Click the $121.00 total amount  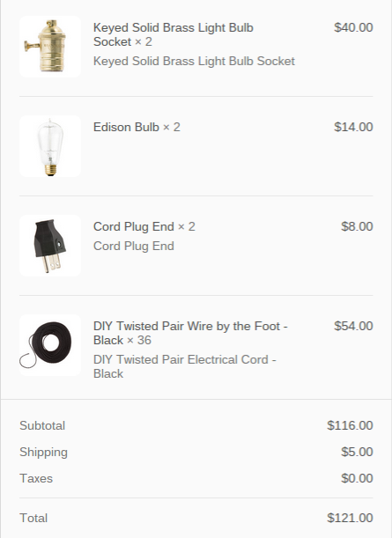pos(350,518)
